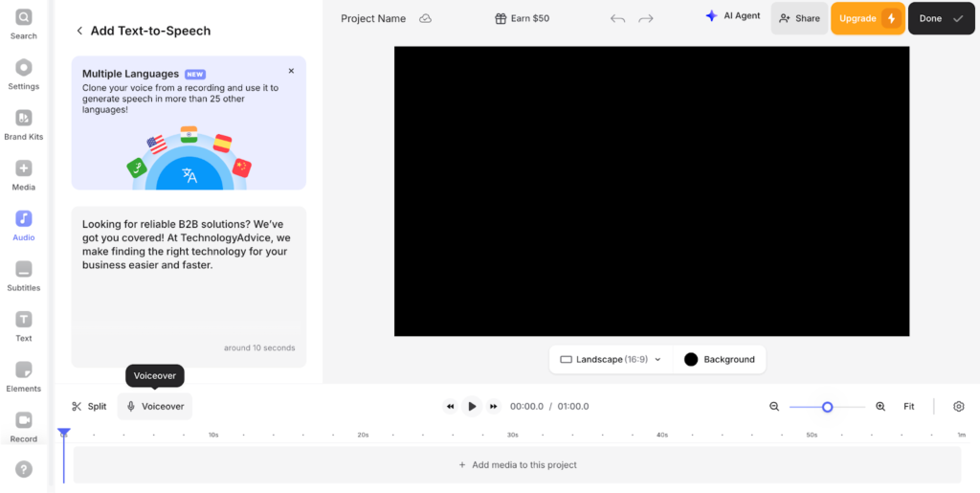Open the Text tool panel
The width and height of the screenshot is (980, 493).
[x=24, y=326]
